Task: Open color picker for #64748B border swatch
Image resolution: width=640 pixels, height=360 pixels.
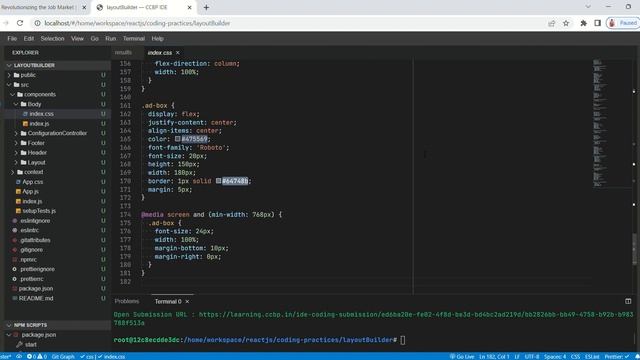Action: tap(218, 181)
